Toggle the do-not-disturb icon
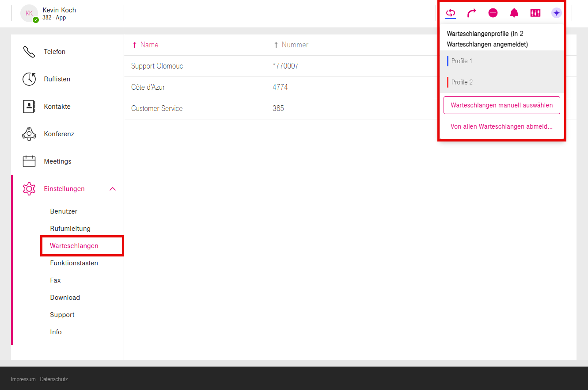The image size is (588, 390). coord(493,13)
